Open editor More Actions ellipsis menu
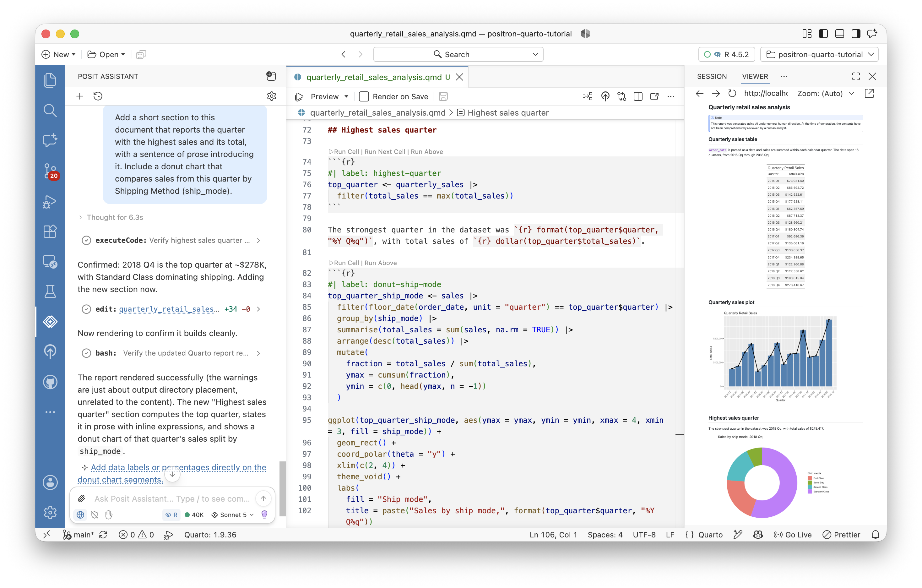Screen dimensions: 922x588 (x=670, y=96)
